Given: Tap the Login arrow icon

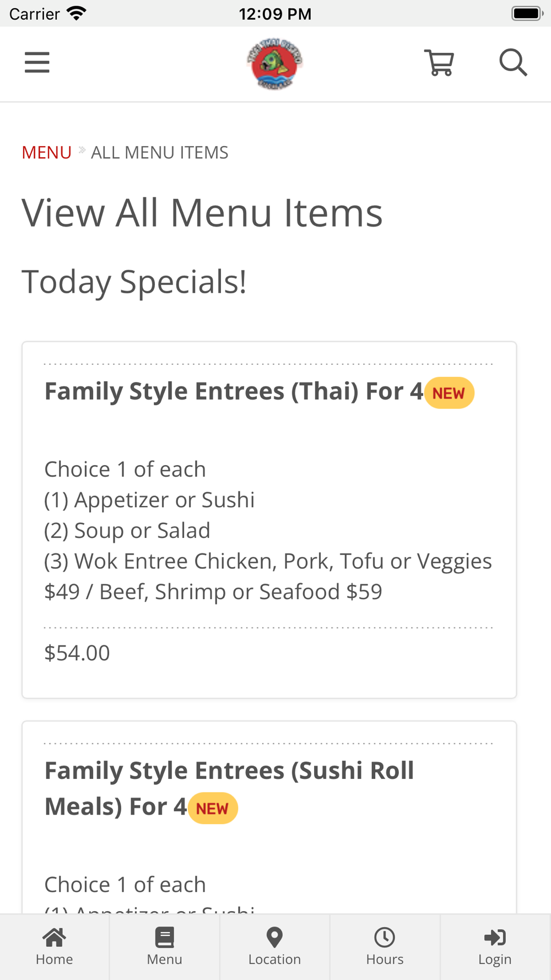Looking at the screenshot, I should point(495,937).
